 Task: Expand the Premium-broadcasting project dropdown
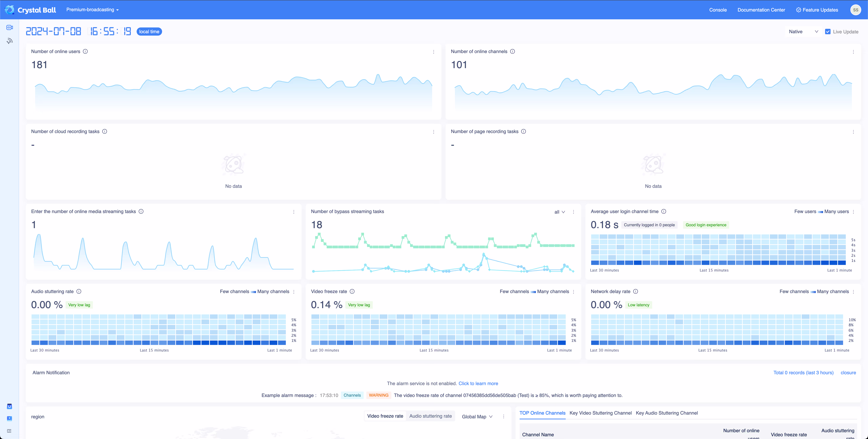92,10
